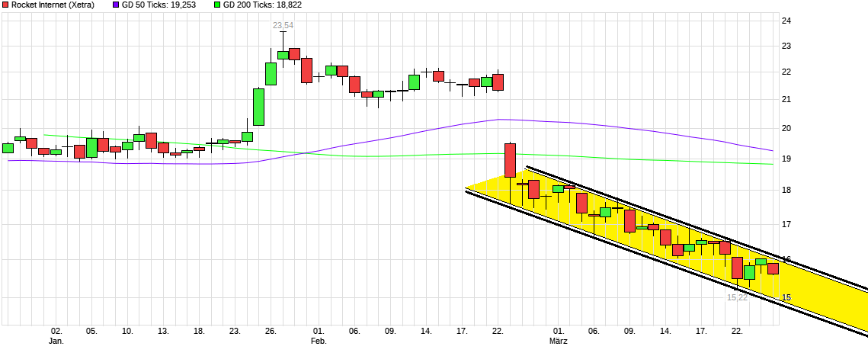Screen dimensions: 868x356
Task: Click the 'März' month label
Action: point(559,341)
